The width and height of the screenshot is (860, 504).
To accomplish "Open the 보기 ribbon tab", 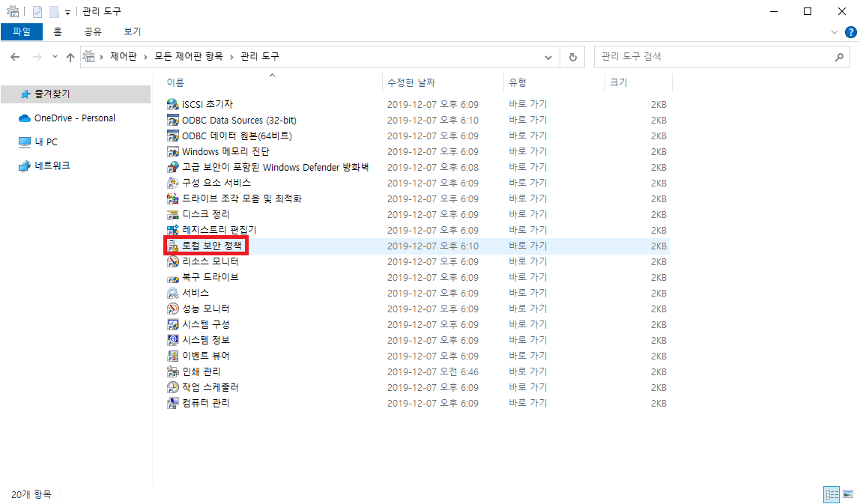I will click(x=132, y=31).
